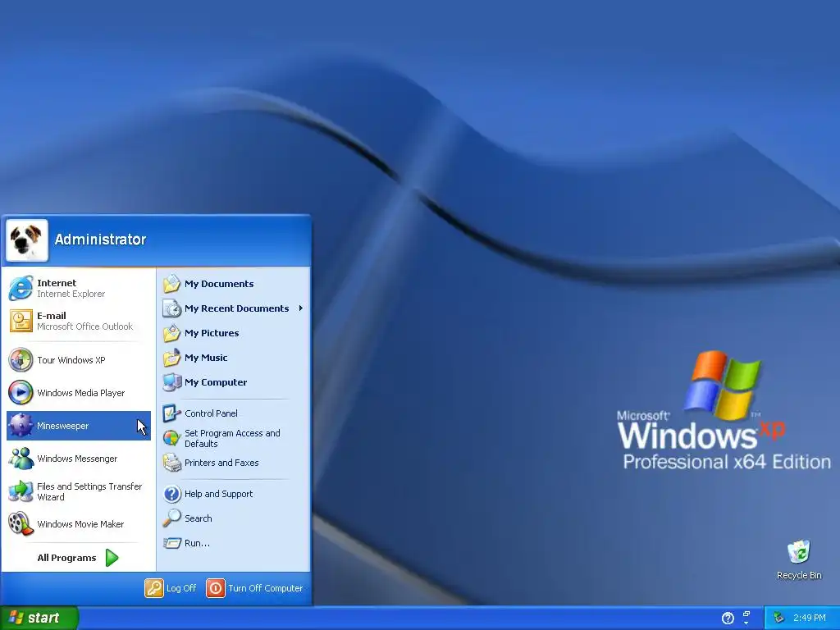Open the Windows Messenger icon
The width and height of the screenshot is (840, 630).
pyautogui.click(x=21, y=459)
